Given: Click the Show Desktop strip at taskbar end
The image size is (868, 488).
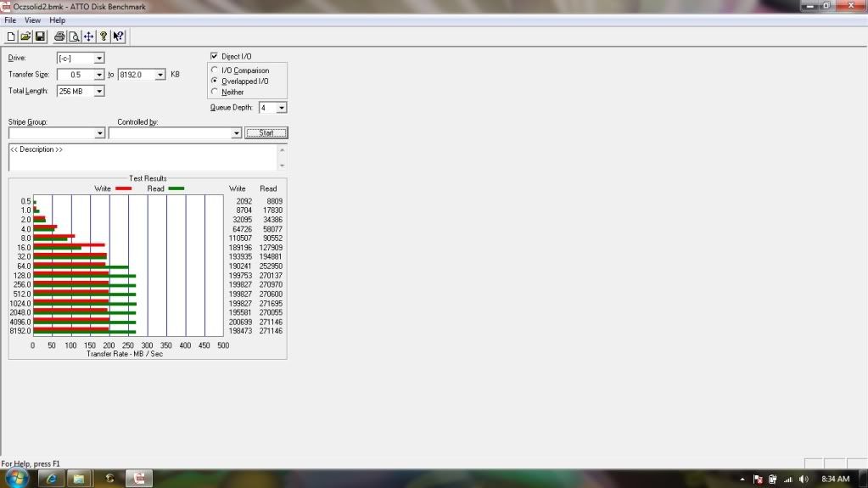Looking at the screenshot, I should point(864,479).
